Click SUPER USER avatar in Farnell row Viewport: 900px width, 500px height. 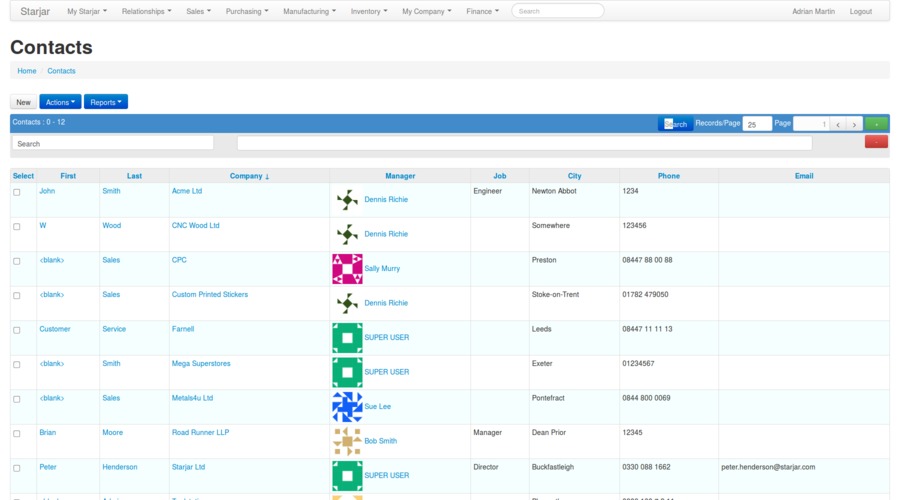tap(347, 338)
